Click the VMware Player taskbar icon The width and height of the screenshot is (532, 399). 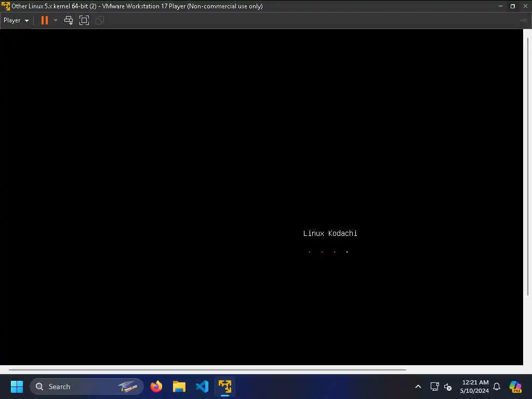[x=225, y=387]
